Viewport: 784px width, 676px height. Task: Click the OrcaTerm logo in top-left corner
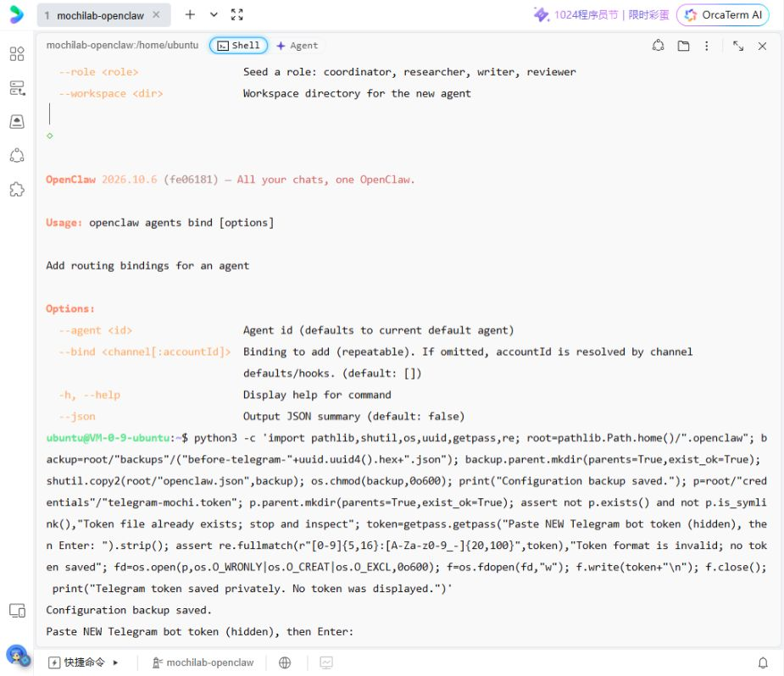click(x=16, y=14)
